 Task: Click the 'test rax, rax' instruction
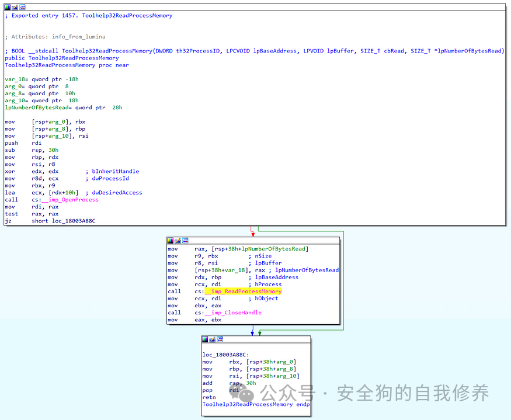[x=32, y=214]
